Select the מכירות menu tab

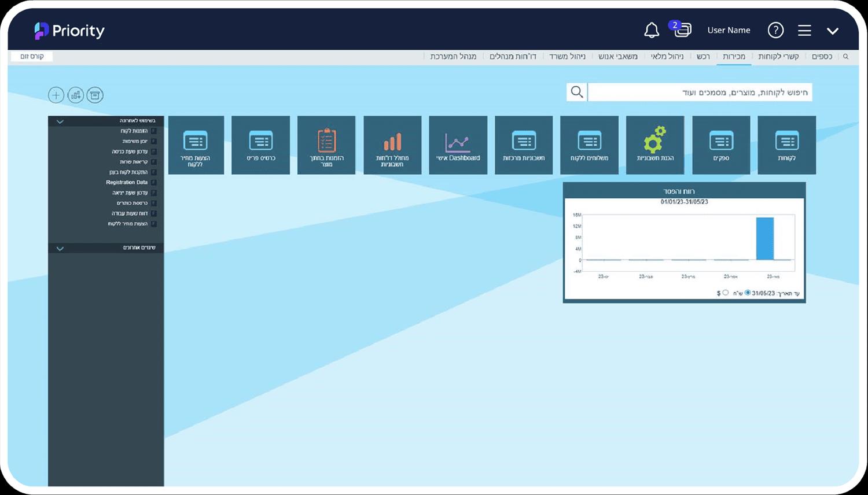click(734, 57)
